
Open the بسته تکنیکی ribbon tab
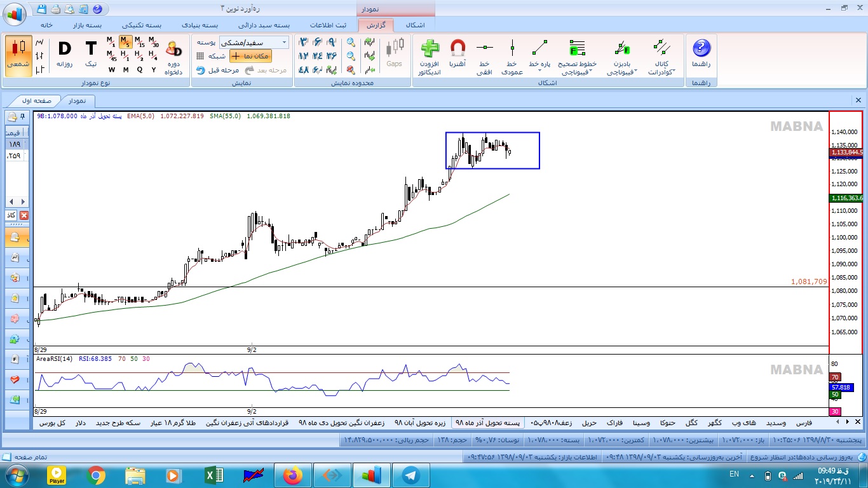tap(142, 25)
